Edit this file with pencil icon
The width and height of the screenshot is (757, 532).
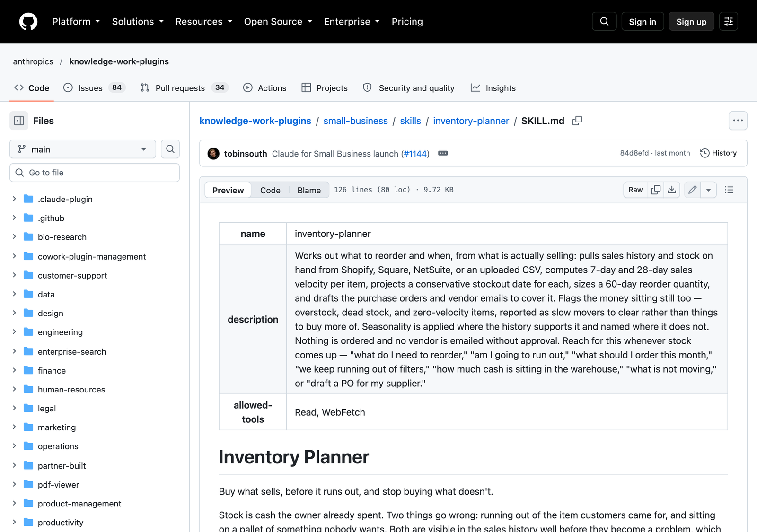pos(693,190)
